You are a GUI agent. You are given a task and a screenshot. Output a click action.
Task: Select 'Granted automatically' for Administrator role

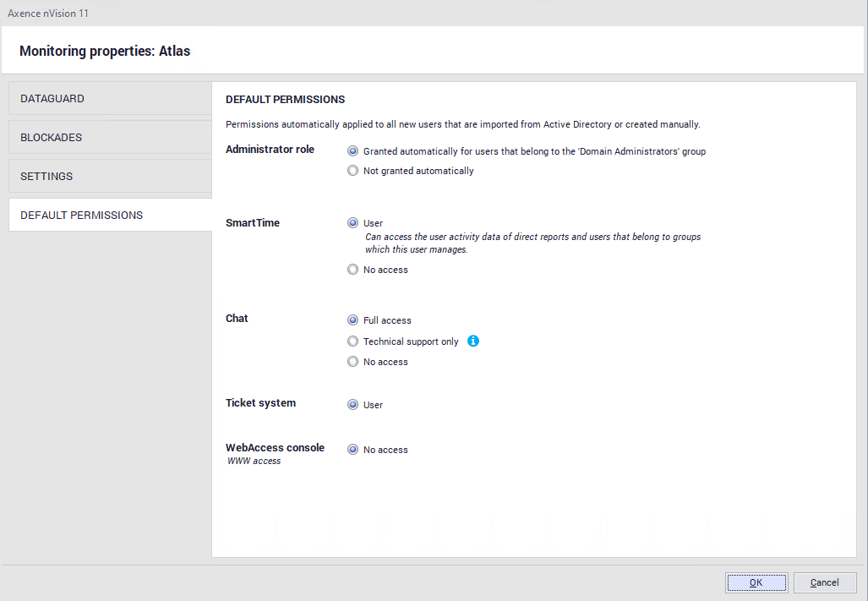353,152
